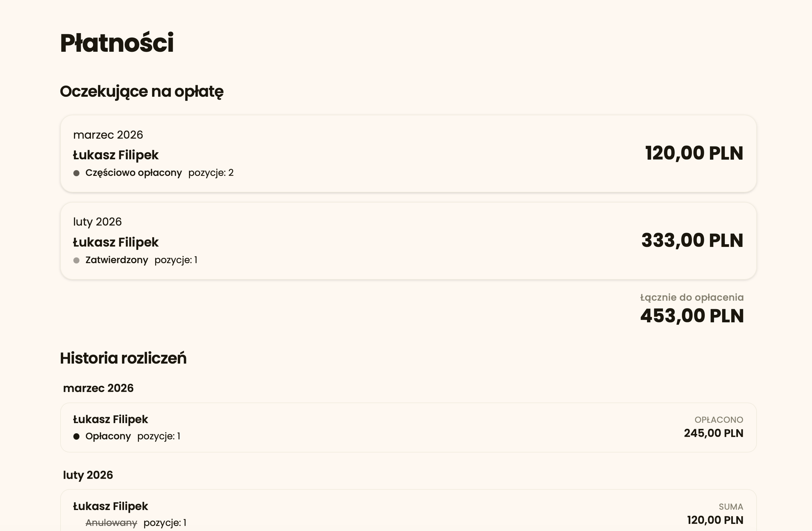Viewport: 812px width, 531px height.
Task: Expand the luty 2026 history group
Action: 88,476
